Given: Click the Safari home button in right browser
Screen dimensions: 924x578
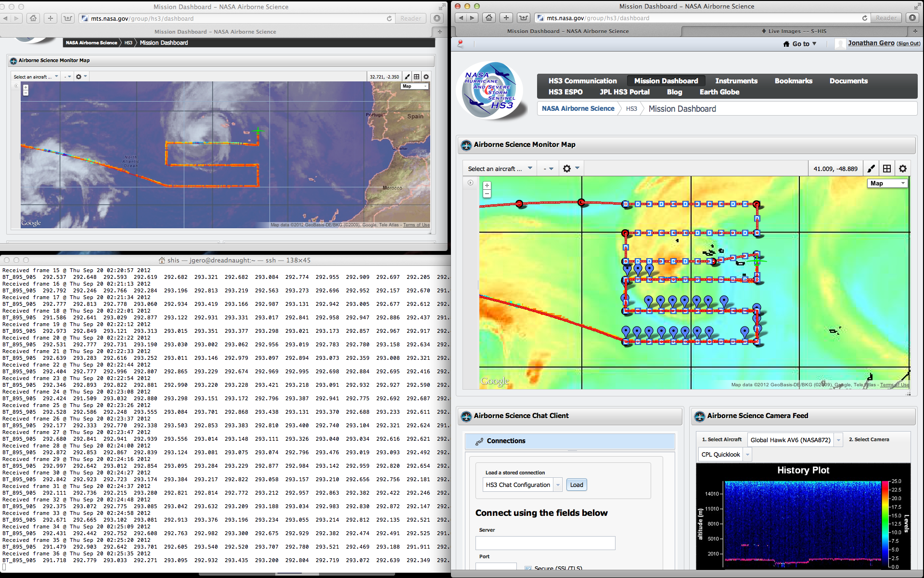Looking at the screenshot, I should pos(489,18).
